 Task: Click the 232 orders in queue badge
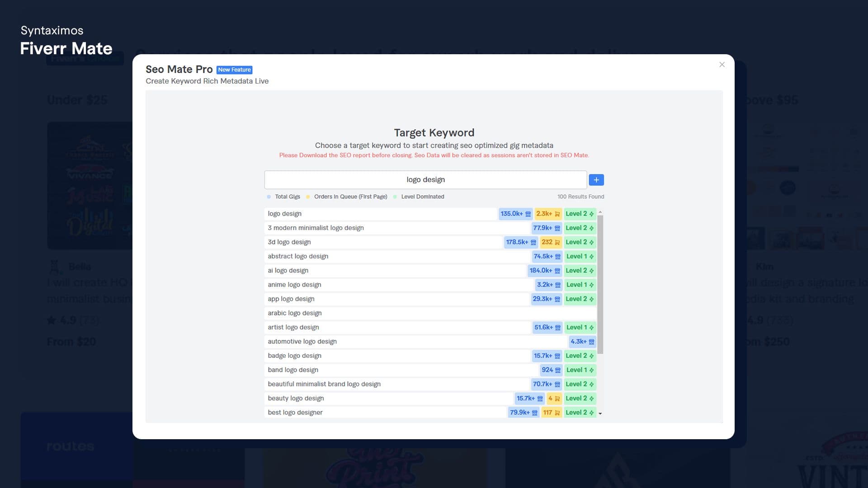point(551,242)
